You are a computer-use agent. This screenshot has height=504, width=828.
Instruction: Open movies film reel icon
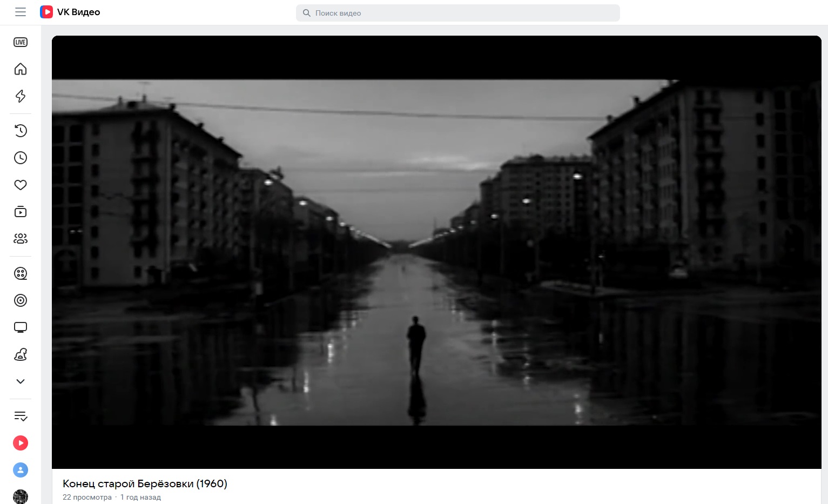click(x=21, y=273)
